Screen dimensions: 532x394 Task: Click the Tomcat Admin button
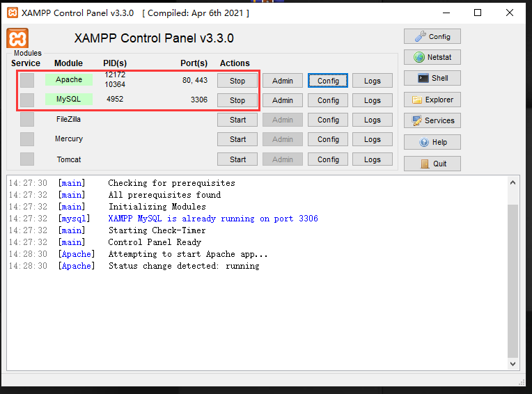[282, 159]
